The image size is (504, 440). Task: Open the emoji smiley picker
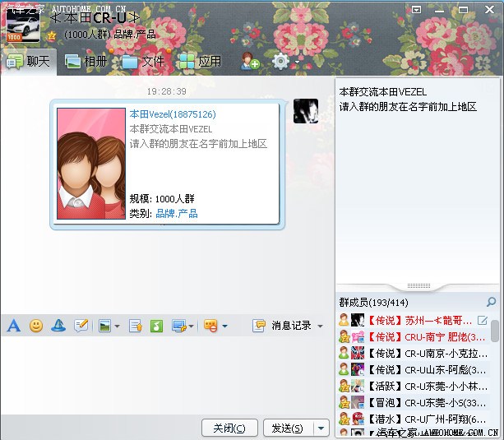pyautogui.click(x=36, y=326)
